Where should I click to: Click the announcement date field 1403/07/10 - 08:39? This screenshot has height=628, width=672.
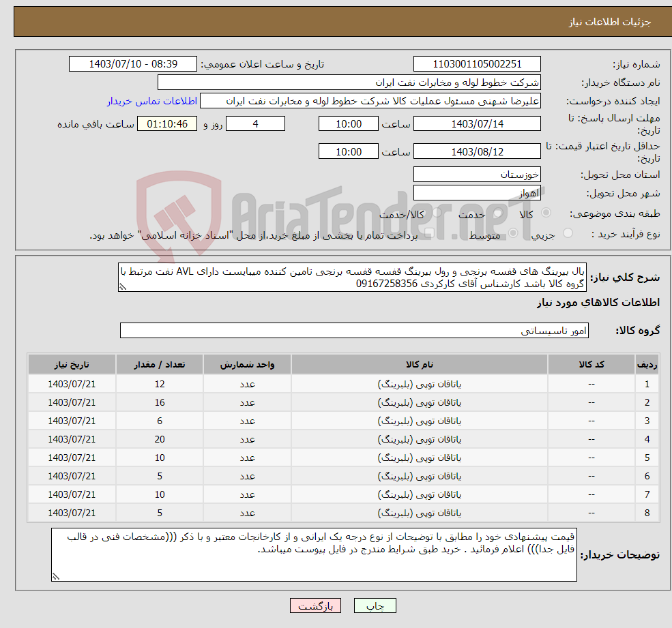[x=133, y=64]
